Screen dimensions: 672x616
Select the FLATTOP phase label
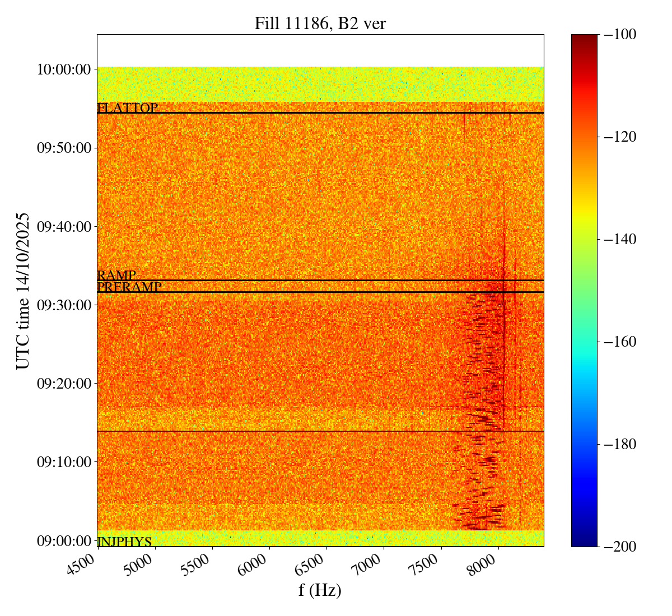127,108
